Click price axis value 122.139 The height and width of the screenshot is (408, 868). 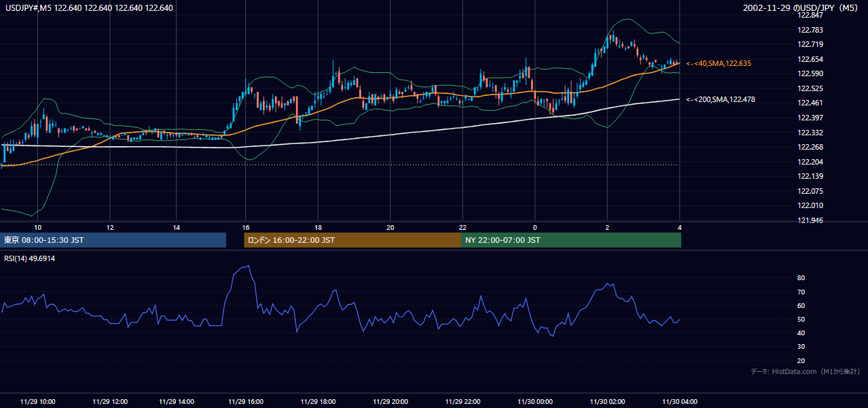click(809, 176)
